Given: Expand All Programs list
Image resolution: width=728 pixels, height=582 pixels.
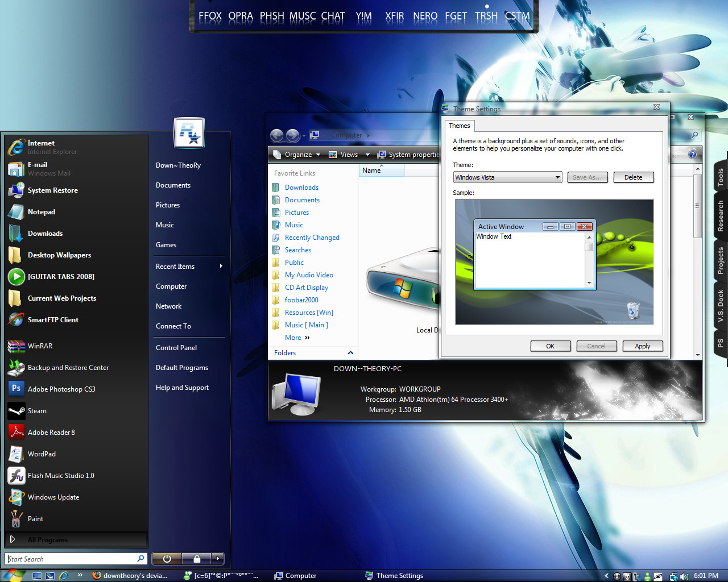Looking at the screenshot, I should [76, 539].
